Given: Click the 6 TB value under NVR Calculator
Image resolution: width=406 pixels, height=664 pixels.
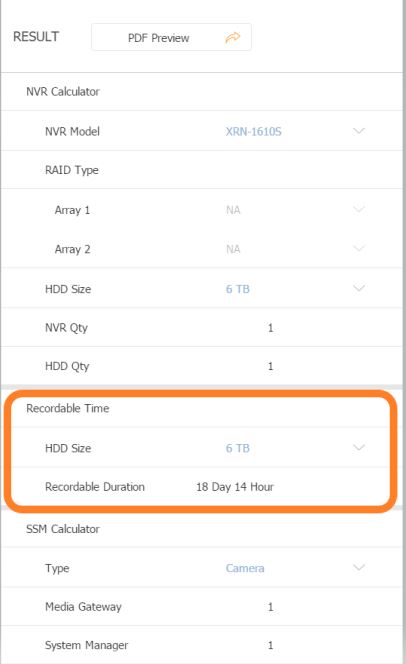Looking at the screenshot, I should tap(238, 289).
